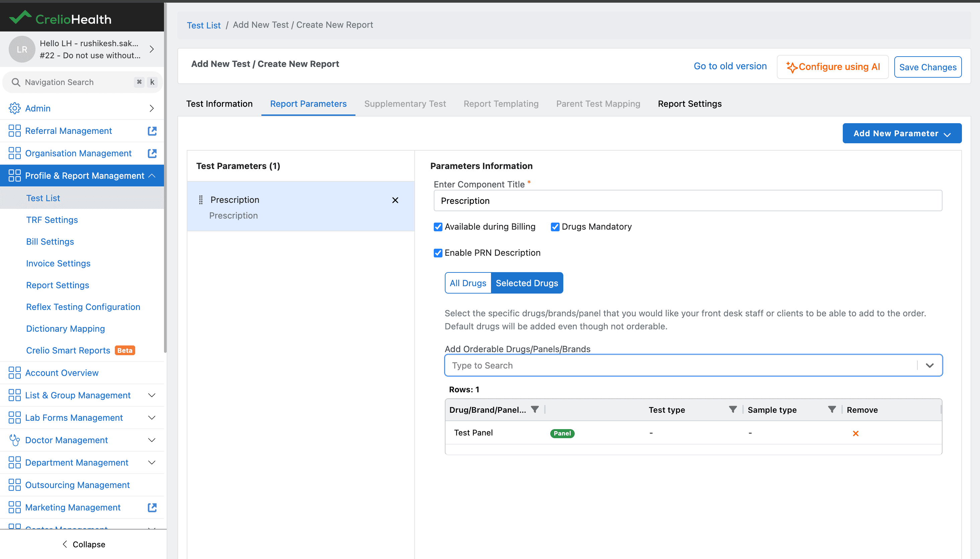Viewport: 980px width, 559px height.
Task: Click the List & Group Management grid icon
Action: pos(15,395)
